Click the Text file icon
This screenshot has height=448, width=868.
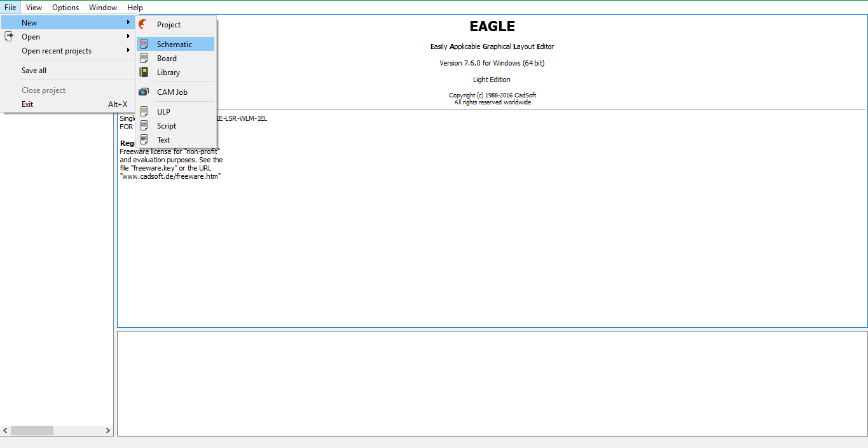(x=144, y=140)
